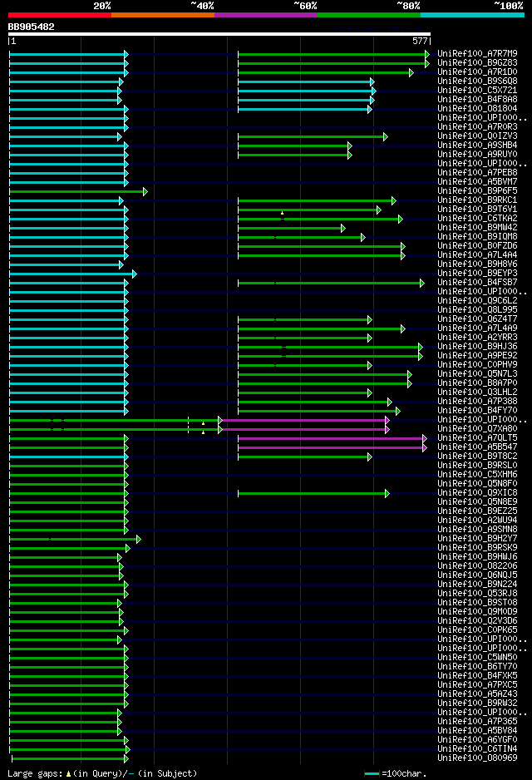Open hit UniRef100_B0FZD6

(x=477, y=246)
